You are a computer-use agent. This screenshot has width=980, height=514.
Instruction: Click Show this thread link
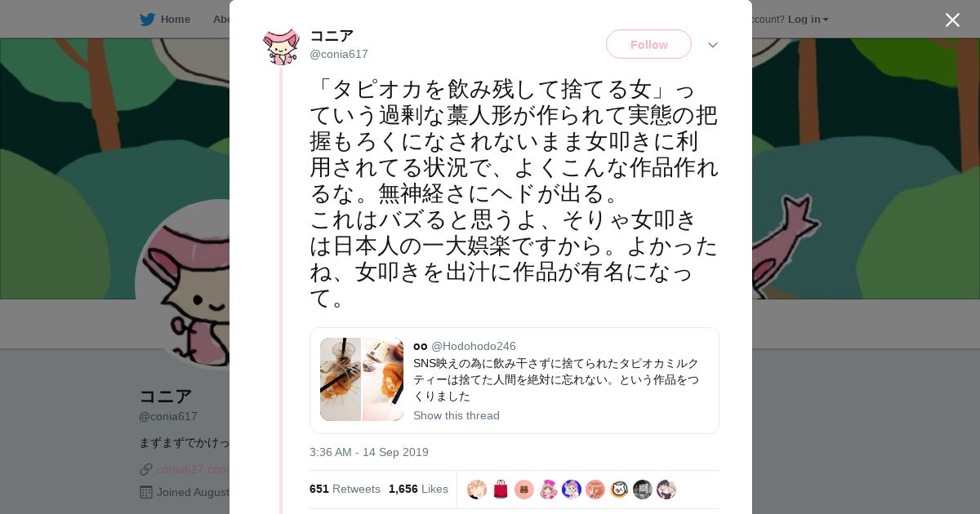457,415
